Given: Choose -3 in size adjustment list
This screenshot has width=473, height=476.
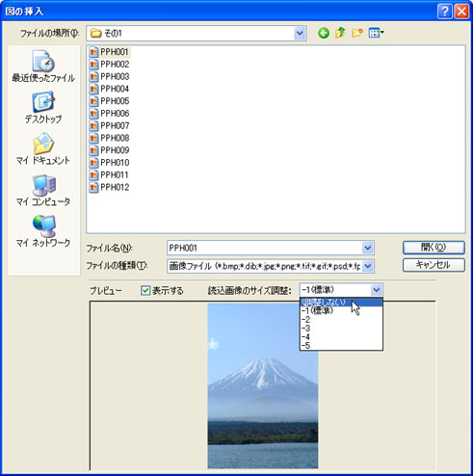Looking at the screenshot, I should coord(341,329).
